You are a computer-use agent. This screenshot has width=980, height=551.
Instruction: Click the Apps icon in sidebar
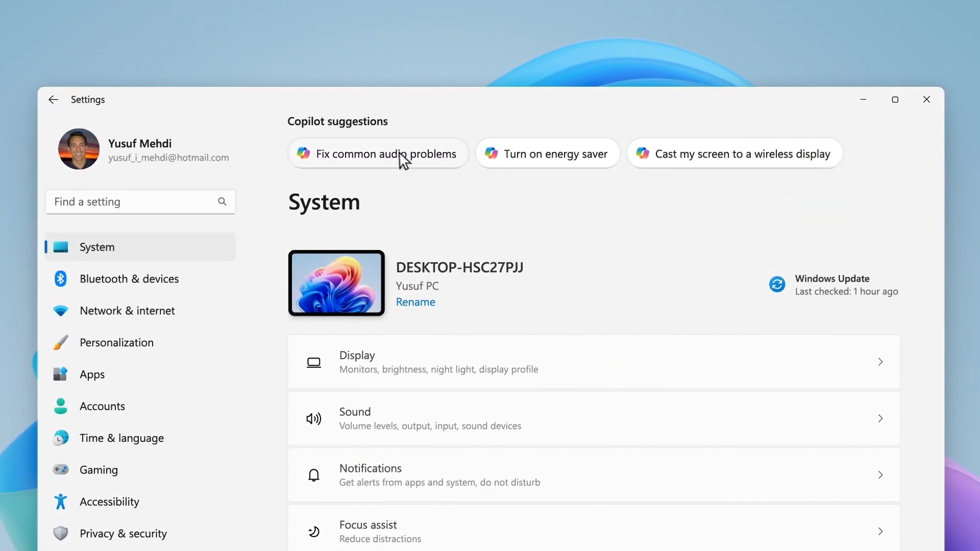61,374
